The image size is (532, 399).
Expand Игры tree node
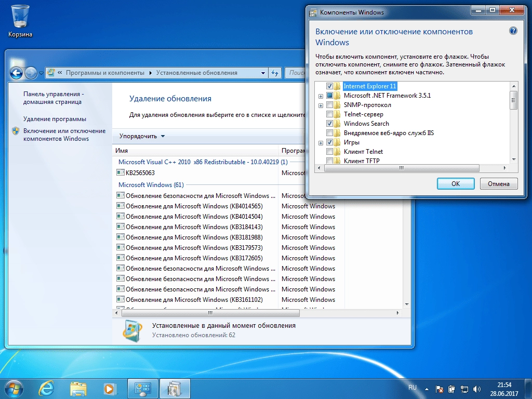click(x=321, y=143)
